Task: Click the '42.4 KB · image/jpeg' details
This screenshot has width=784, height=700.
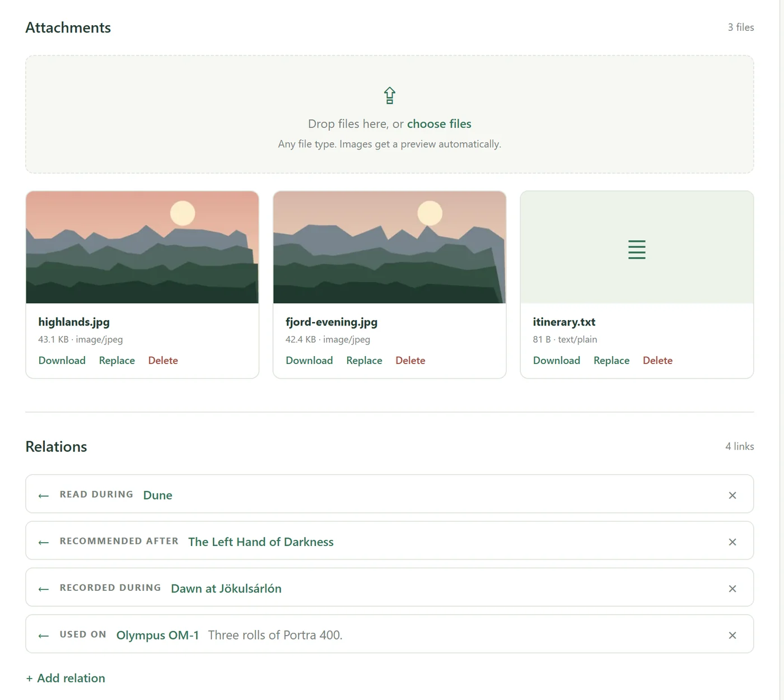Action: point(328,339)
